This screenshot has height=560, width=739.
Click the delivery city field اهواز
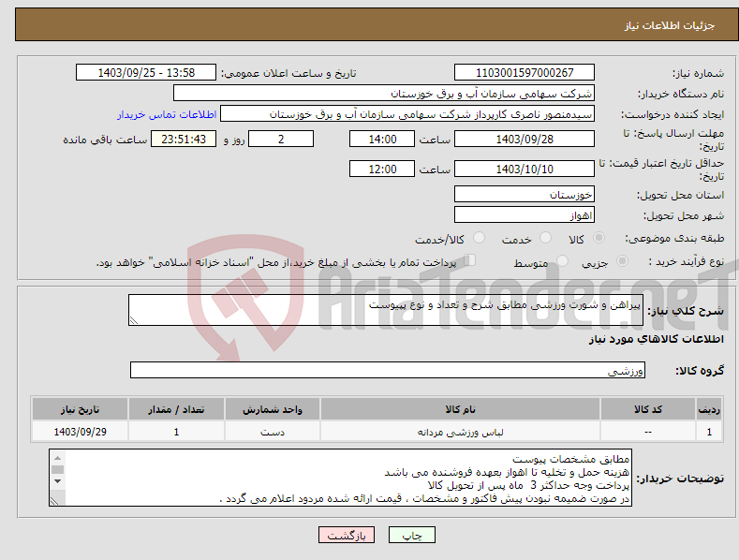[525, 215]
